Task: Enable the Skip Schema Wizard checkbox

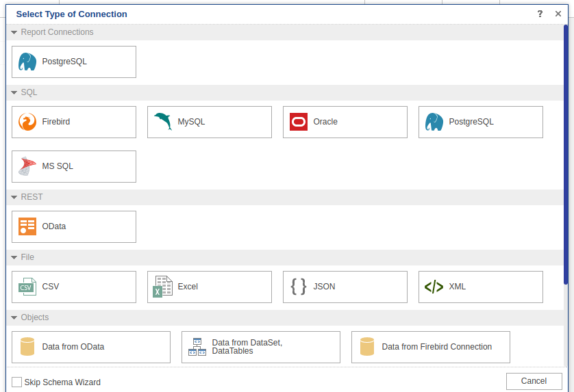Action: (17, 382)
